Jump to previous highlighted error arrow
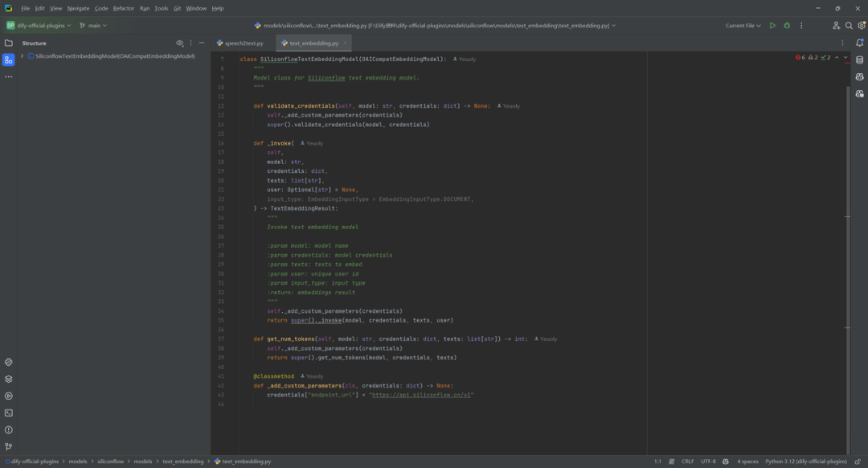868x468 pixels. click(x=837, y=58)
